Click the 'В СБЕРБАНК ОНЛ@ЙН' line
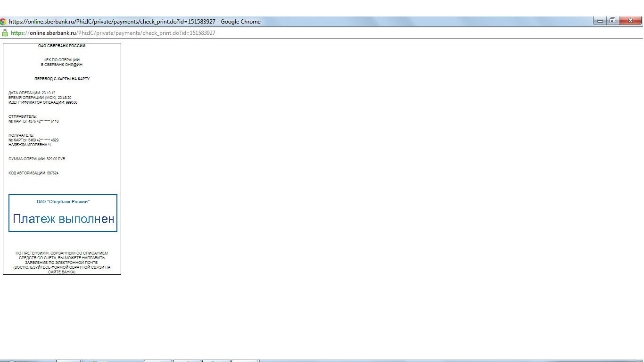 tap(62, 65)
